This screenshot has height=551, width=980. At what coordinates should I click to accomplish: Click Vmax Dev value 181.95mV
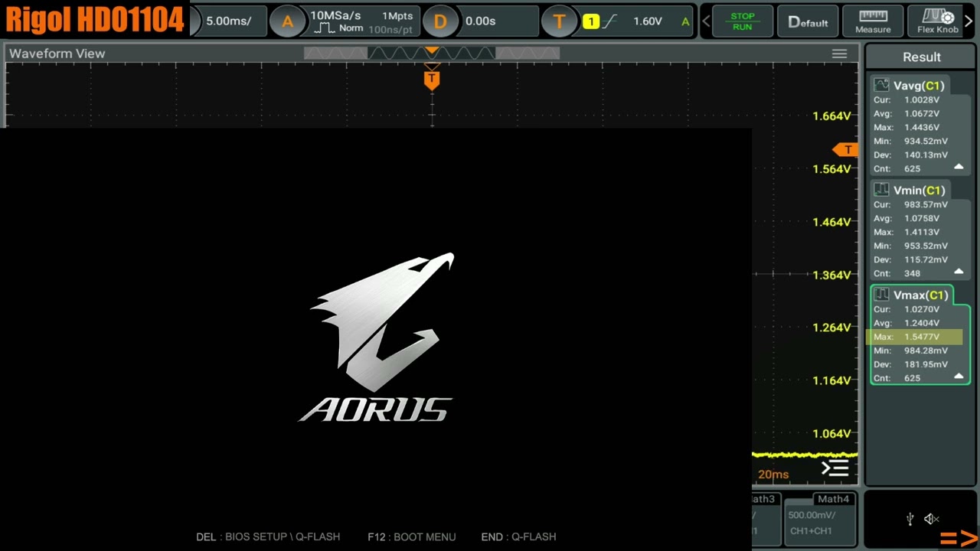point(926,364)
